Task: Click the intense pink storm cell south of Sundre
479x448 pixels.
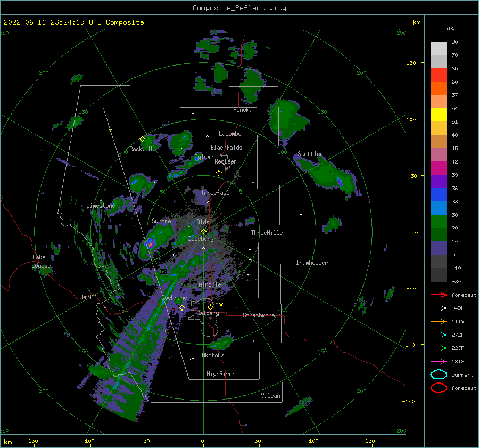Action: (x=150, y=243)
